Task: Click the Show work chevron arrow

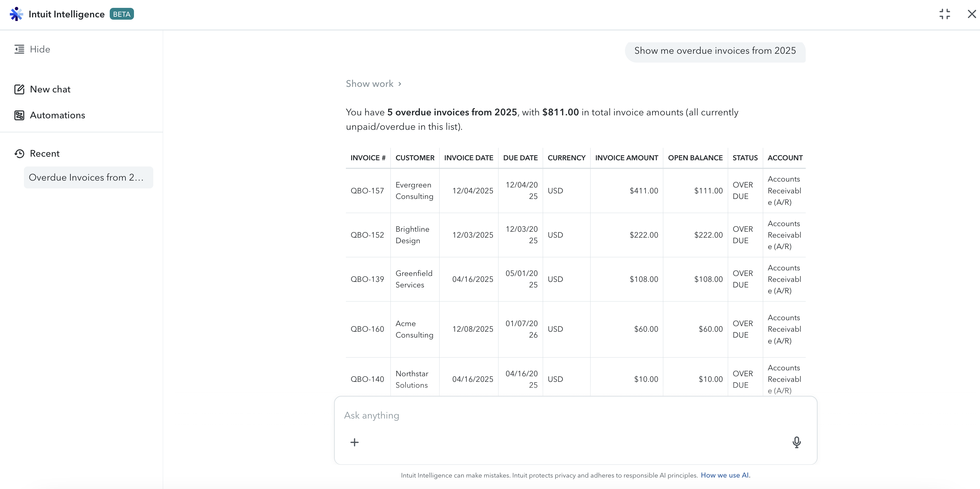Action: click(x=400, y=84)
